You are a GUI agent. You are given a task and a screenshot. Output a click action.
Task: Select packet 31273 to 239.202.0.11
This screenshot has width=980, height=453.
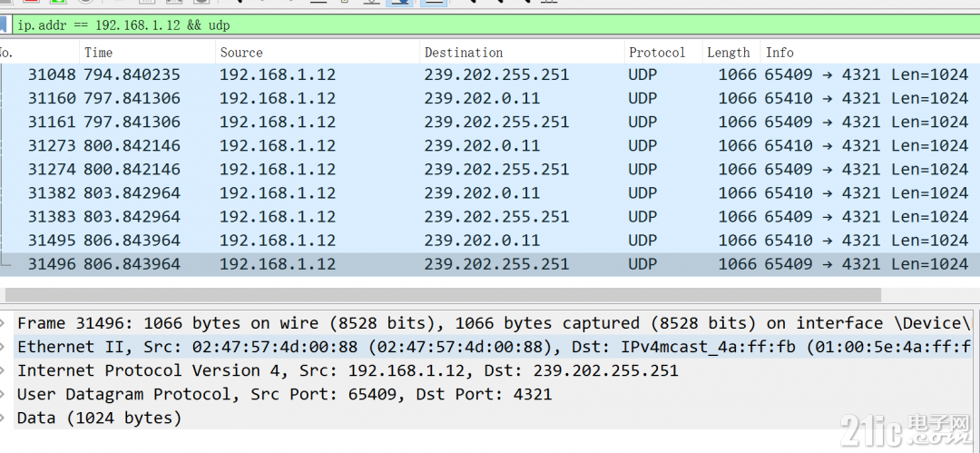[x=490, y=146]
